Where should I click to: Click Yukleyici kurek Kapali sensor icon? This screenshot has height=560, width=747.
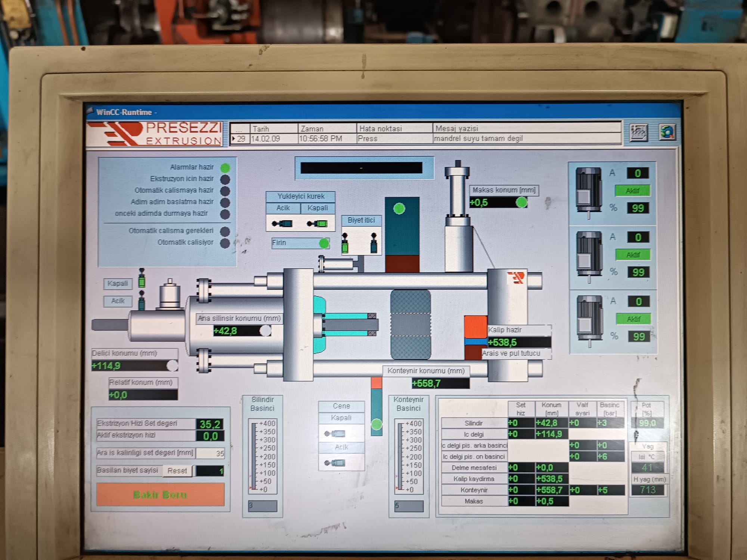click(317, 224)
